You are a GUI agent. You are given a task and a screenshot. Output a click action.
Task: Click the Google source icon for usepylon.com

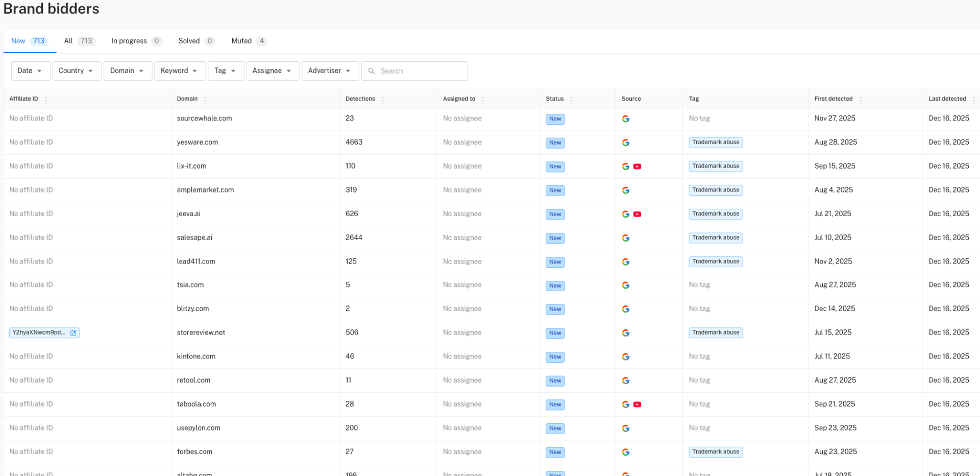click(x=626, y=429)
